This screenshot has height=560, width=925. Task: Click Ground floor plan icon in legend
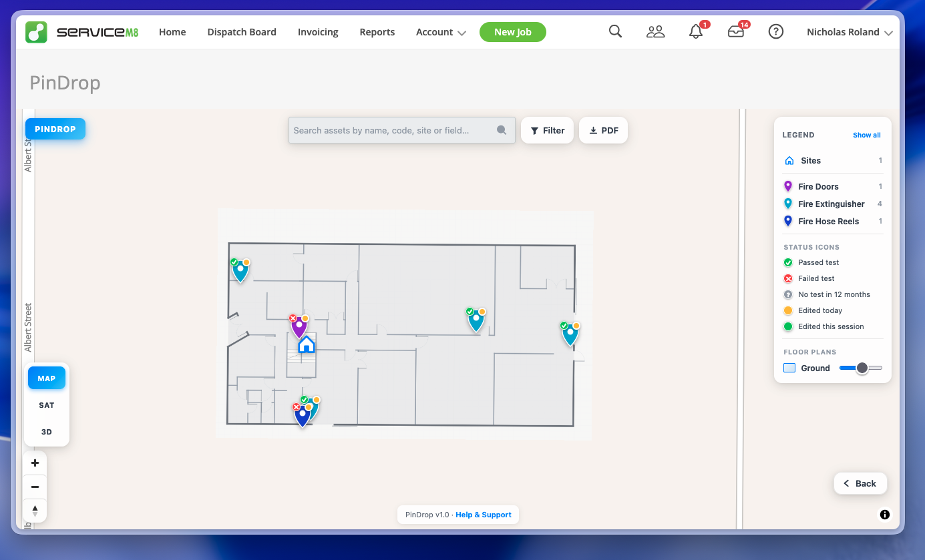(789, 368)
